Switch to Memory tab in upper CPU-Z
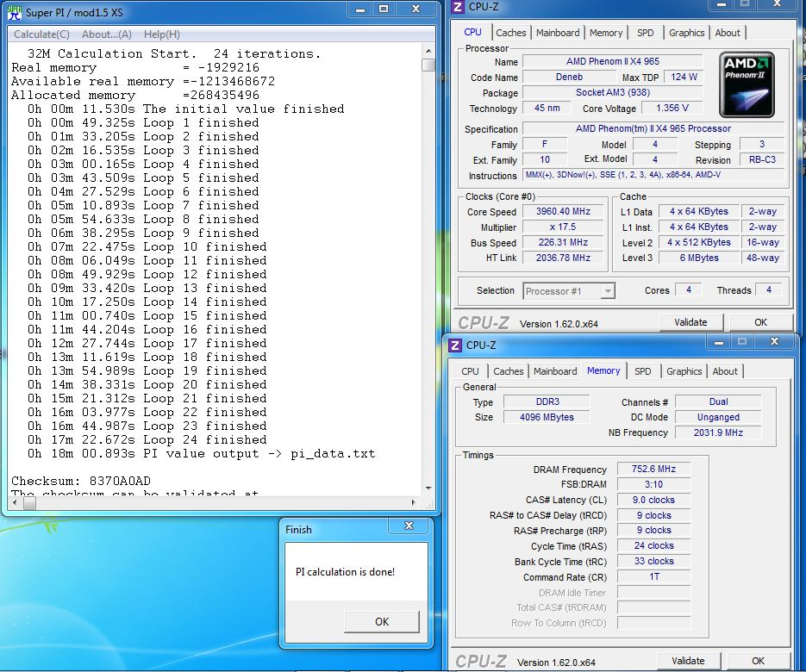 (x=606, y=33)
